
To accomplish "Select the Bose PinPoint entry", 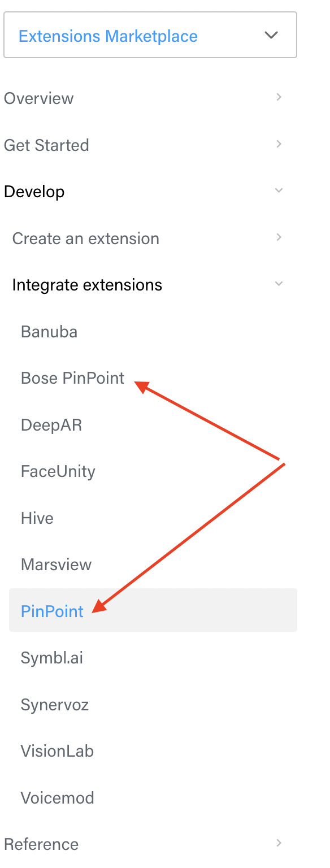I will [x=72, y=377].
